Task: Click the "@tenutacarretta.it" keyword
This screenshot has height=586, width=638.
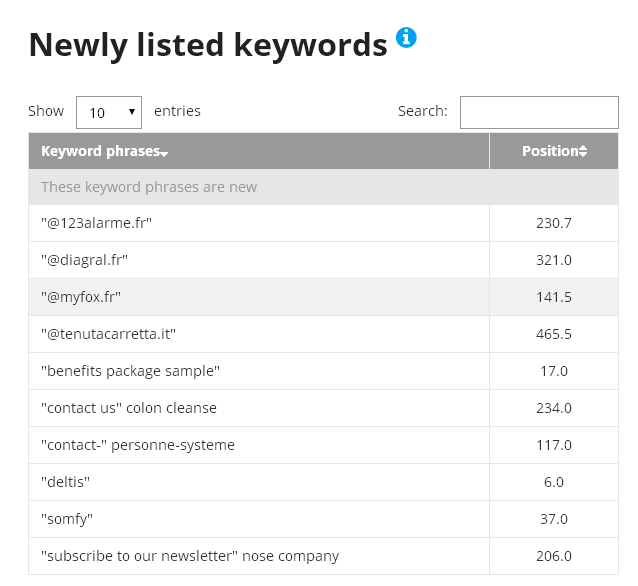Action: 108,334
